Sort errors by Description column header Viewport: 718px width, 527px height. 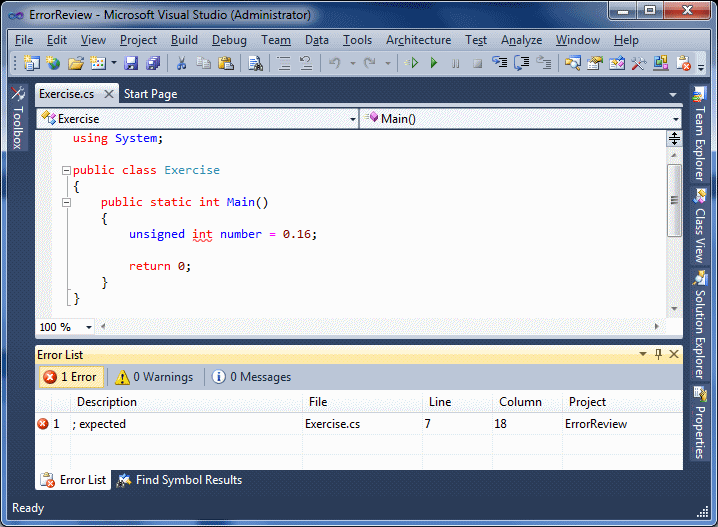pos(186,402)
